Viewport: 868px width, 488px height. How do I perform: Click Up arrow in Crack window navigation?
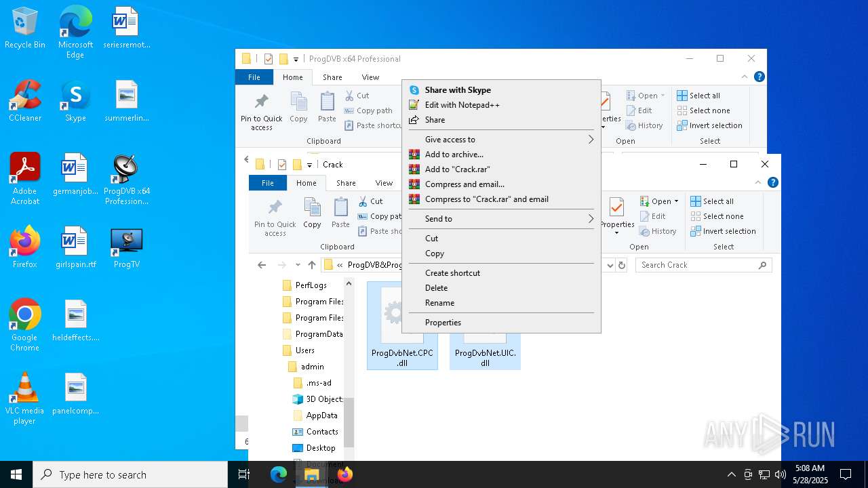click(312, 265)
